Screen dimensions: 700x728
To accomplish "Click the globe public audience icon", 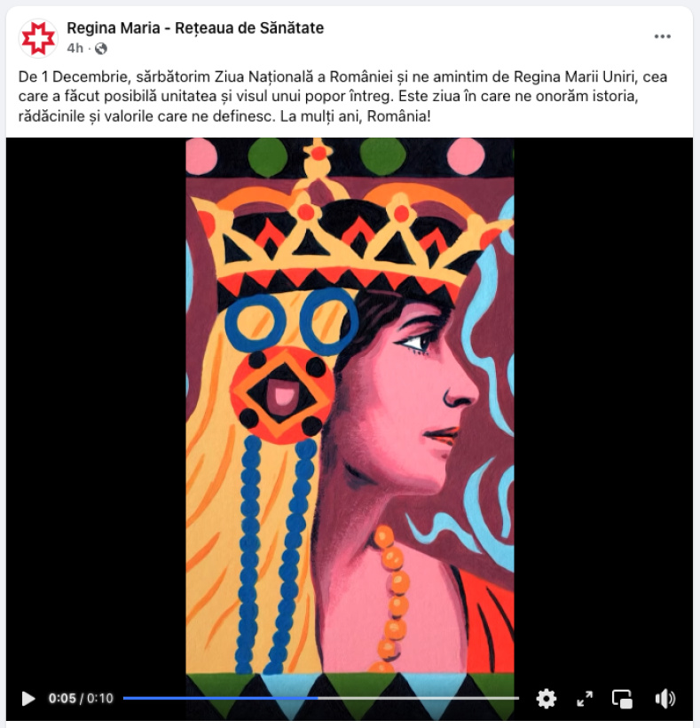I will pyautogui.click(x=100, y=48).
